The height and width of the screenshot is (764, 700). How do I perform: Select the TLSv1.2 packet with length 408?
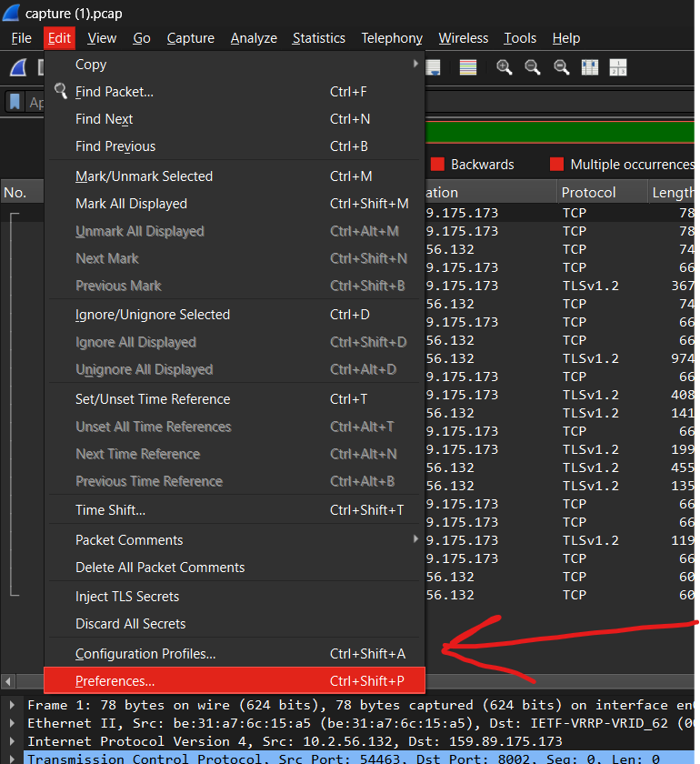click(x=560, y=395)
